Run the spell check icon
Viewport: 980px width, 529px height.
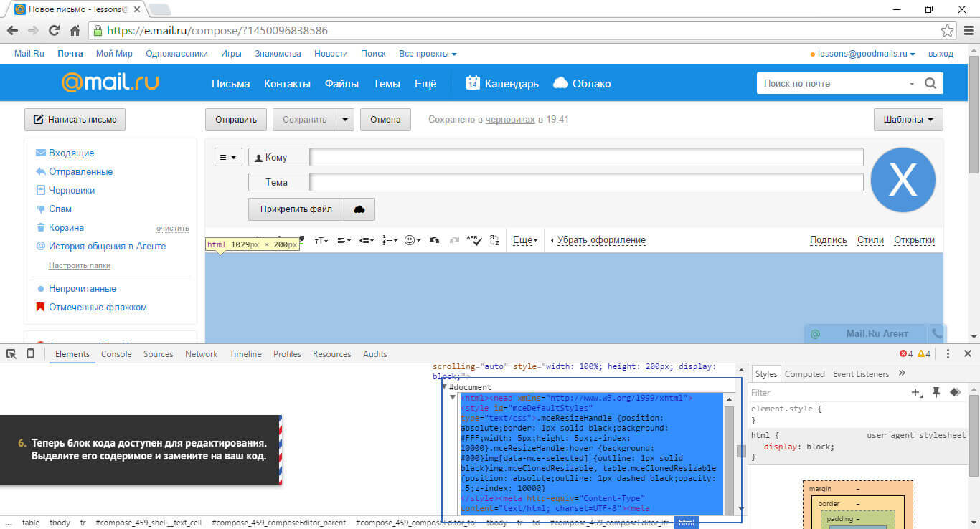point(473,241)
